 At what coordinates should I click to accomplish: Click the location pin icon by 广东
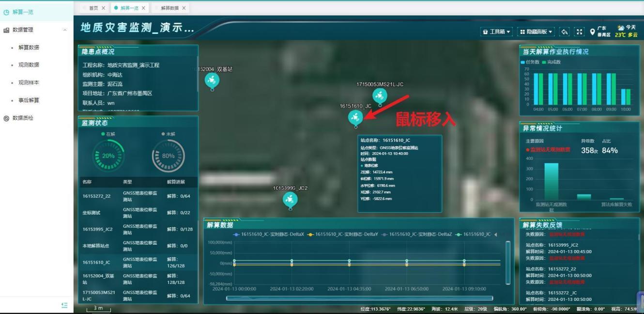tap(592, 32)
